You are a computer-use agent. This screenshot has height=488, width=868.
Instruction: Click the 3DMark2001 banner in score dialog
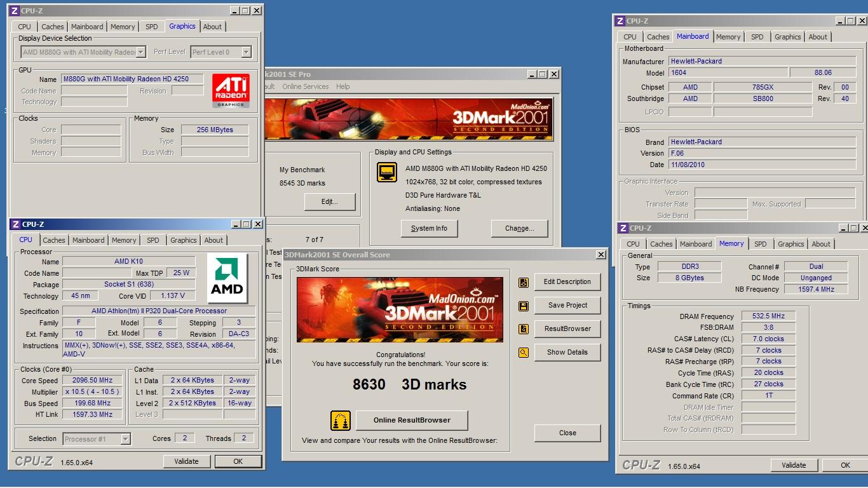[400, 309]
